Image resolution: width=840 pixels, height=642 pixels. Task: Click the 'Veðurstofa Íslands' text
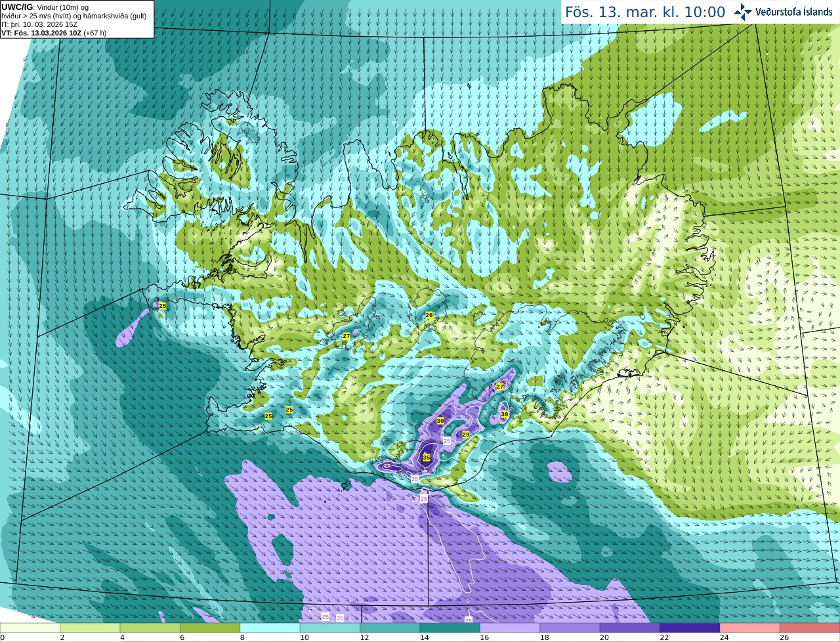(x=794, y=12)
